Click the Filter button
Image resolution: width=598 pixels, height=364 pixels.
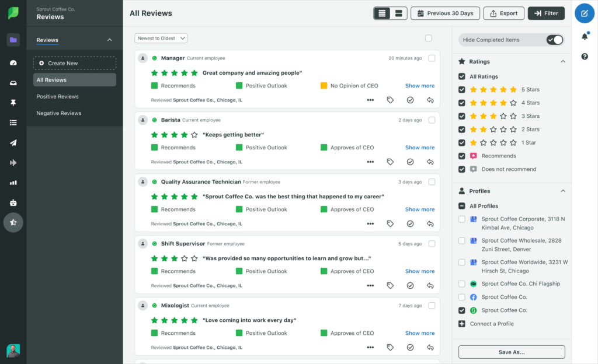[546, 13]
